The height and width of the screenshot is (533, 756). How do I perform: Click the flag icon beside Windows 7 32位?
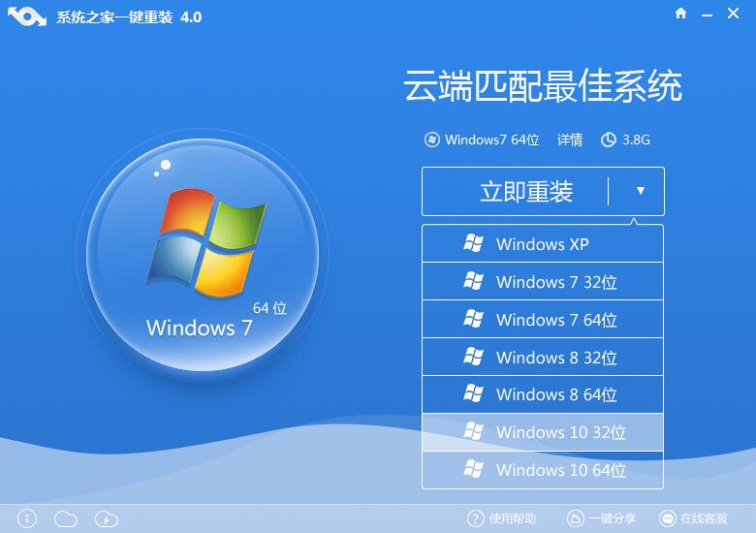pyautogui.click(x=473, y=281)
